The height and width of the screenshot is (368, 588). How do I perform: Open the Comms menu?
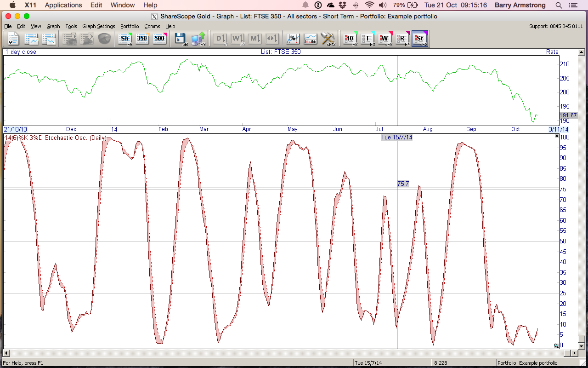point(152,26)
